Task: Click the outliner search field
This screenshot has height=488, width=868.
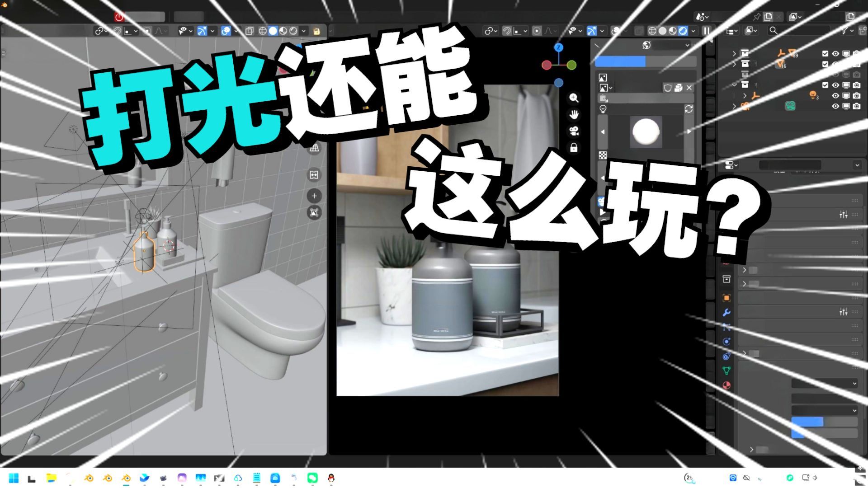Action: pyautogui.click(x=799, y=31)
